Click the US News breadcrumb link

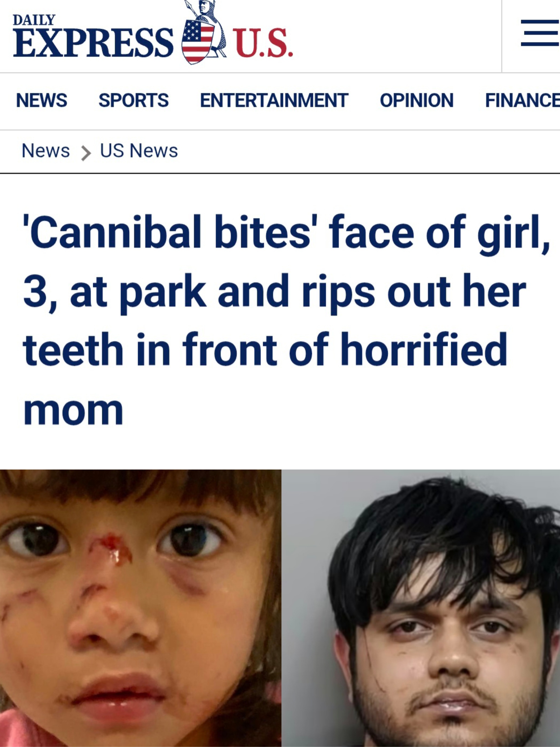tap(139, 151)
